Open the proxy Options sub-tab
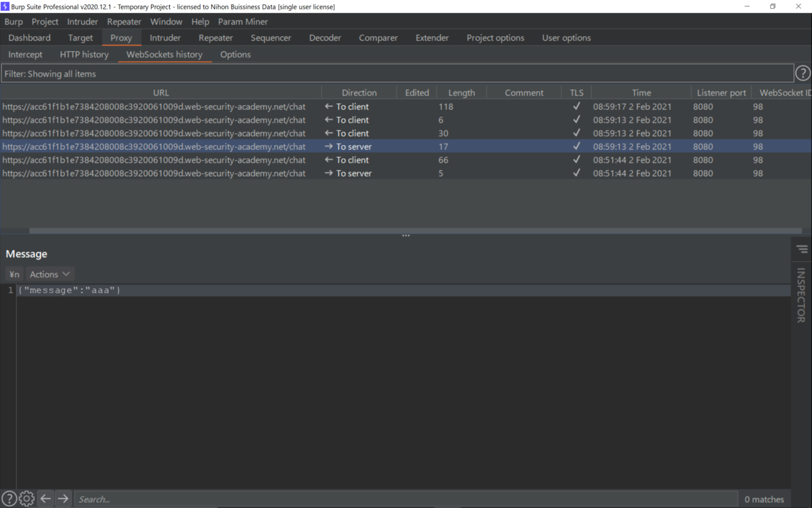 [235, 54]
